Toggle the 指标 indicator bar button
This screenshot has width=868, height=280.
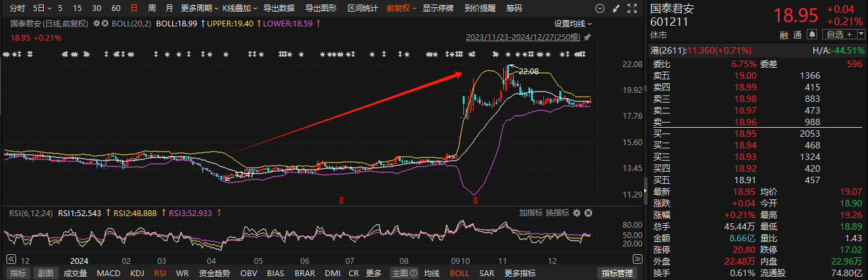[19, 273]
